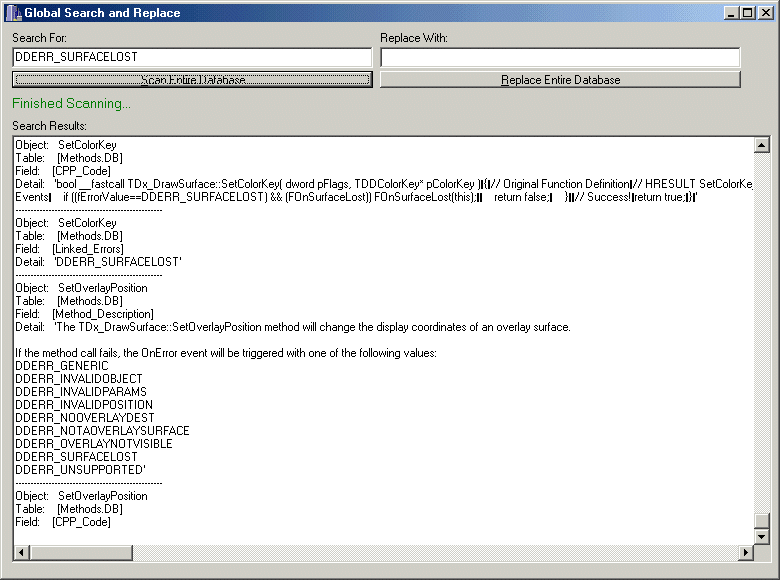Click the first Object: SetColorKey result line
The height and width of the screenshot is (580, 780).
(66, 146)
